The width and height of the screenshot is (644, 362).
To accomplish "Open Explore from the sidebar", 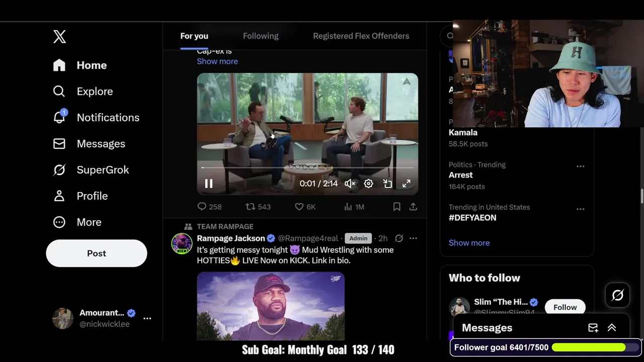I will [83, 92].
